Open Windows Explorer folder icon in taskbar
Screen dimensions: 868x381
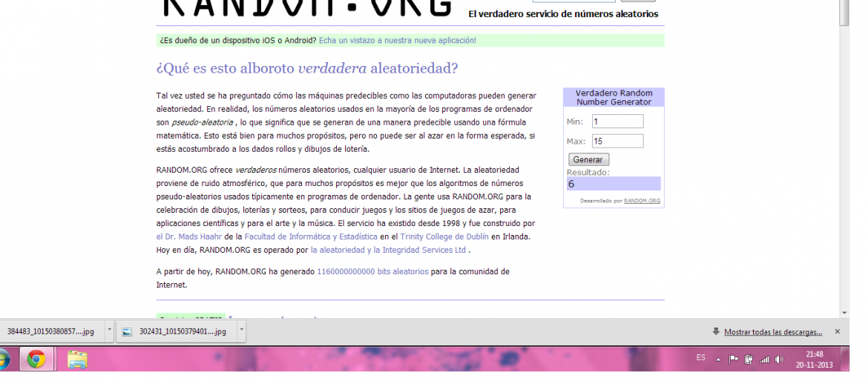(77, 360)
